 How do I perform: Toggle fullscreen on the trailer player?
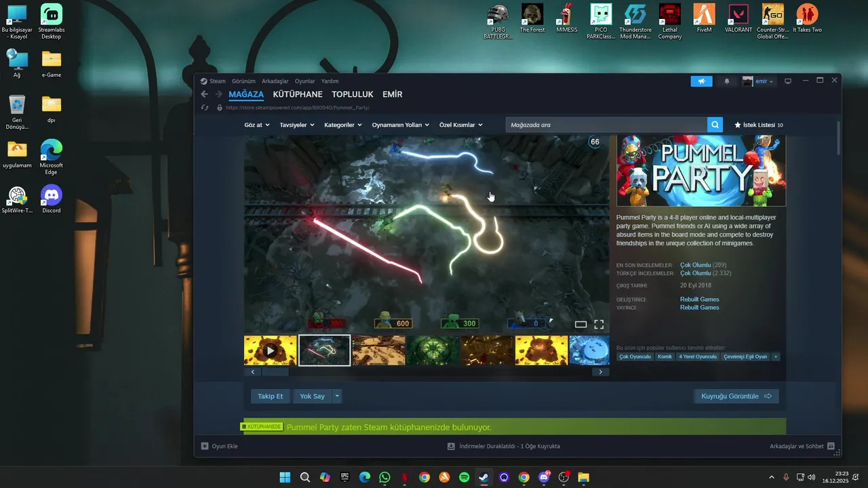(x=599, y=325)
